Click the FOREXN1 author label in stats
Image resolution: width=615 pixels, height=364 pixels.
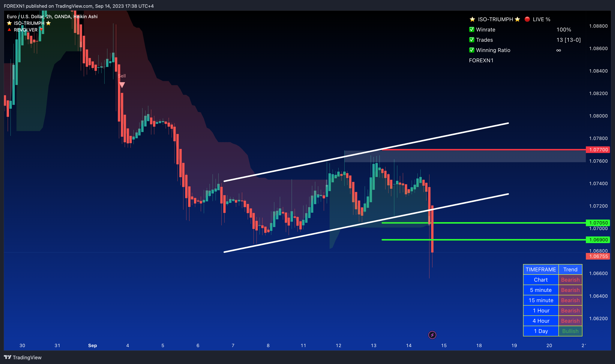(481, 60)
